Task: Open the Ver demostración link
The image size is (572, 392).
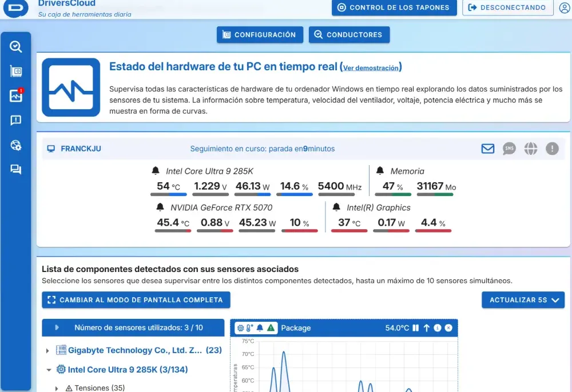Action: [371, 68]
